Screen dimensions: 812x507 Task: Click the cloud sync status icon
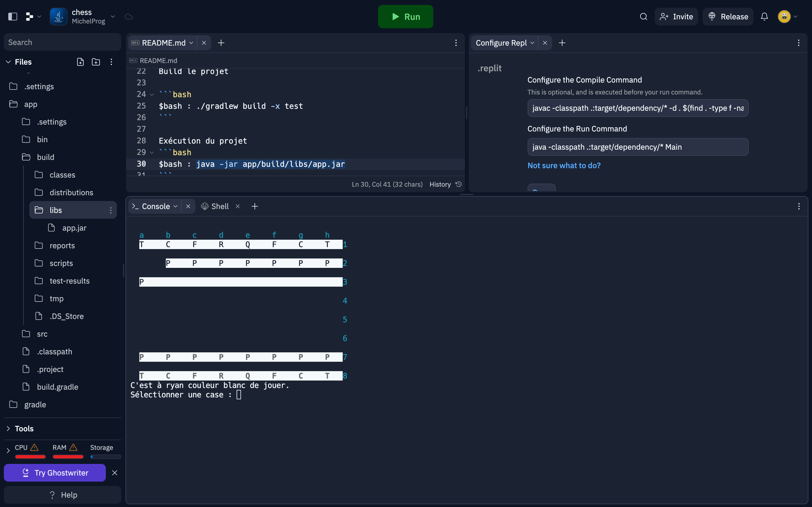129,17
